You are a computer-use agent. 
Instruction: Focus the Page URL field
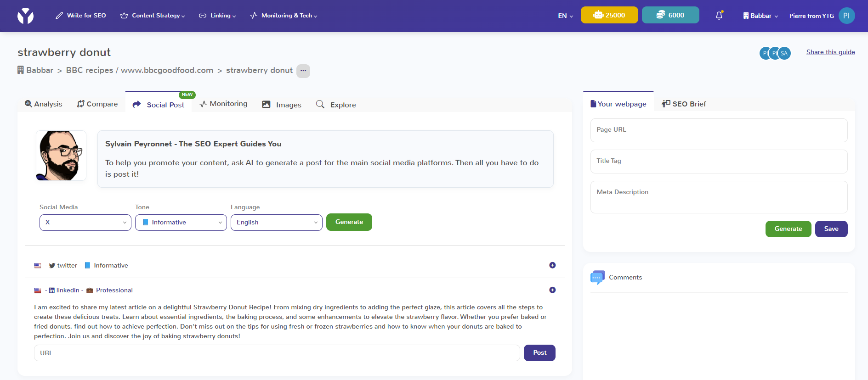[719, 130]
